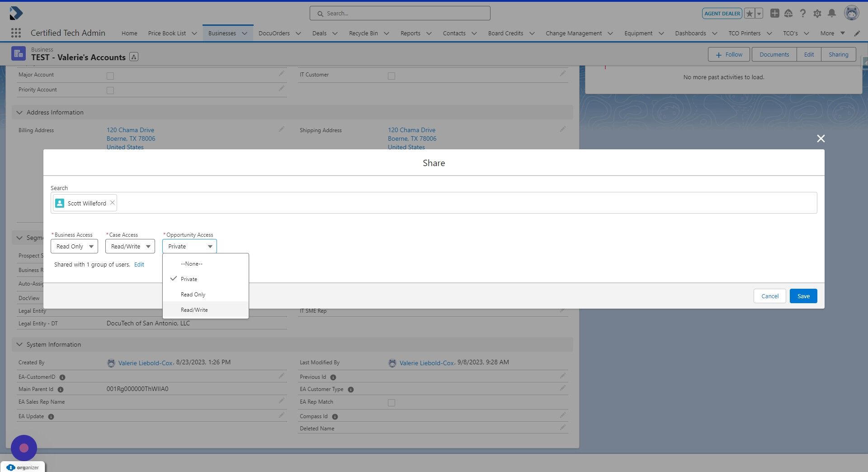Switch to the Reports tab
This screenshot has height=472, width=868.
tap(410, 33)
